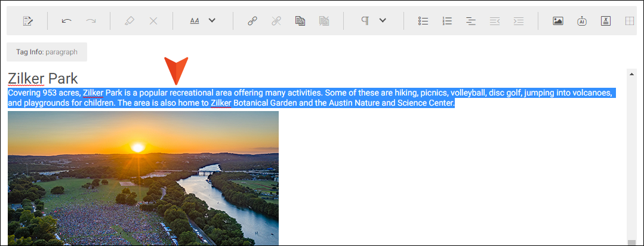This screenshot has height=246, width=644.
Task: Expand the text style dropdown arrow
Action: pyautogui.click(x=212, y=20)
